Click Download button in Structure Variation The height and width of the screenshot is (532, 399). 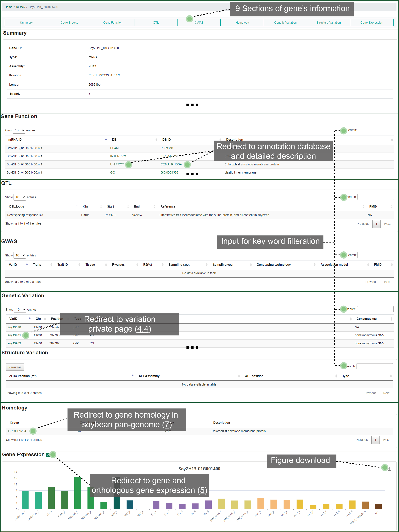pos(15,367)
